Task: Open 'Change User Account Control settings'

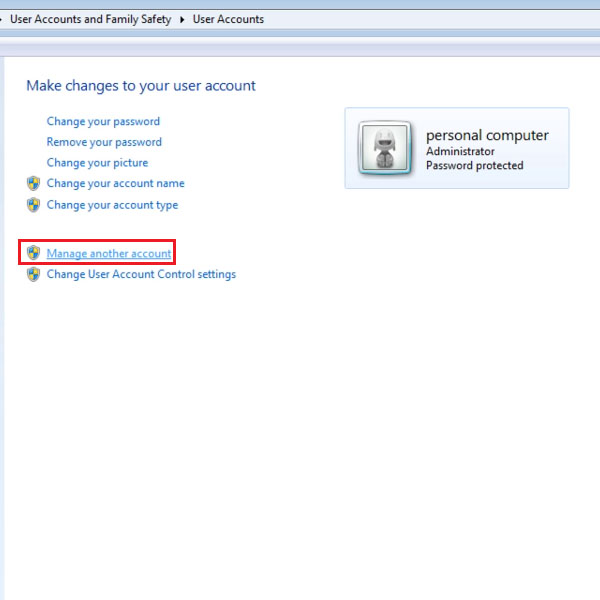Action: click(141, 274)
